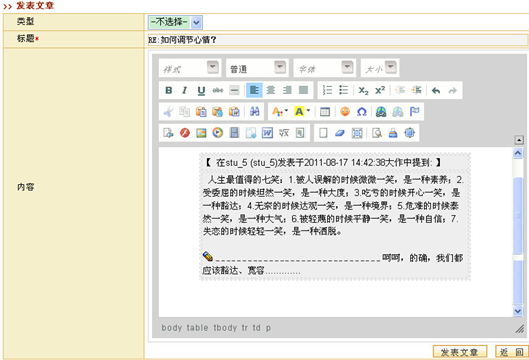This screenshot has width=529, height=360.
Task: Click the film strip video icon
Action: coord(234,133)
